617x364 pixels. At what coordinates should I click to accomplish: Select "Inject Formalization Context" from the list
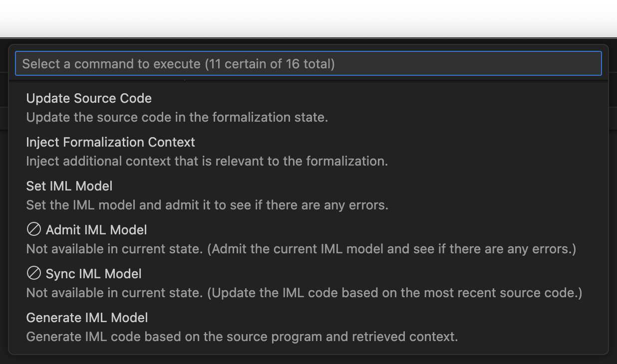point(110,142)
